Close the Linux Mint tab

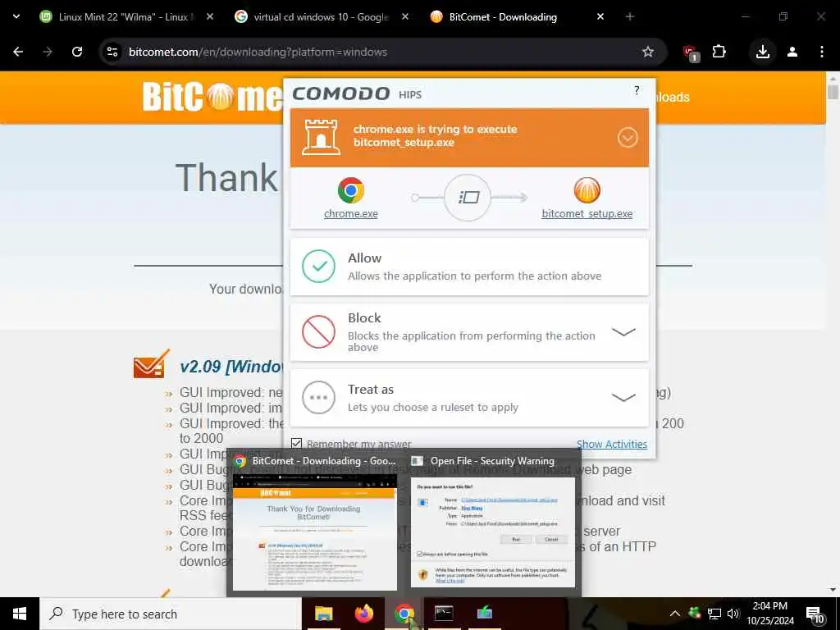point(210,16)
